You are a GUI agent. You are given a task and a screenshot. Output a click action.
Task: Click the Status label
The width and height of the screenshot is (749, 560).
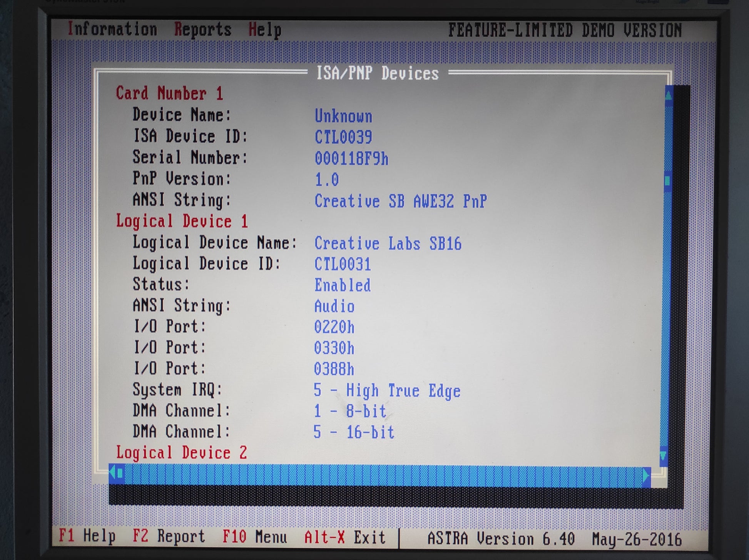tap(161, 284)
